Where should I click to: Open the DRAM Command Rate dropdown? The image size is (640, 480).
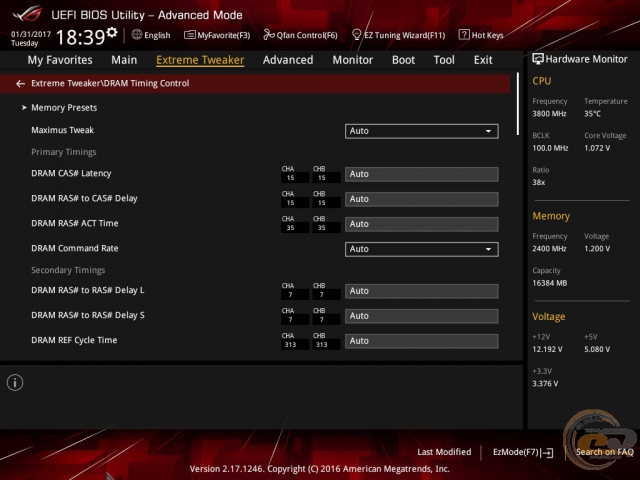point(422,249)
